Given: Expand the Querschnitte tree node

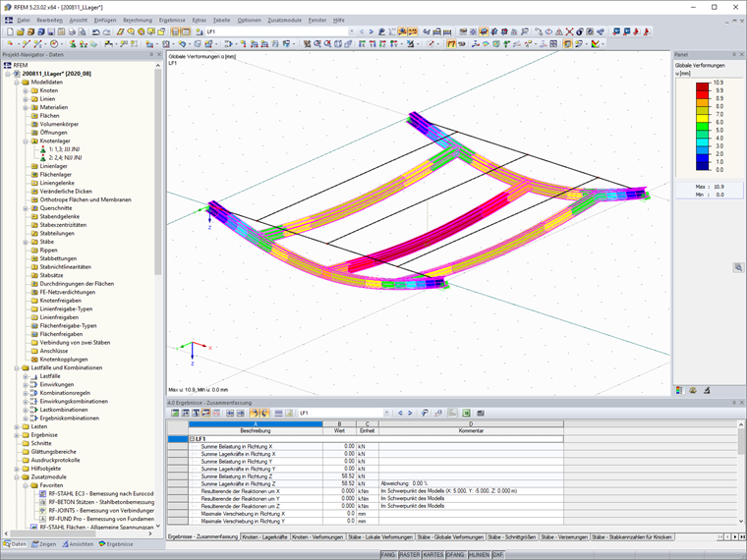Looking at the screenshot, I should [x=26, y=208].
